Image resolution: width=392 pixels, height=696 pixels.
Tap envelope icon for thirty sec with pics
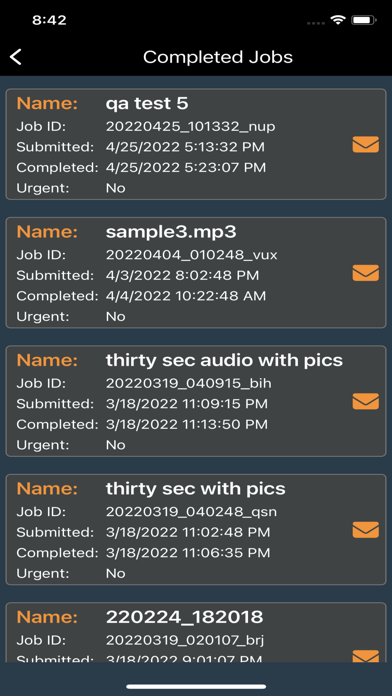pos(365,530)
